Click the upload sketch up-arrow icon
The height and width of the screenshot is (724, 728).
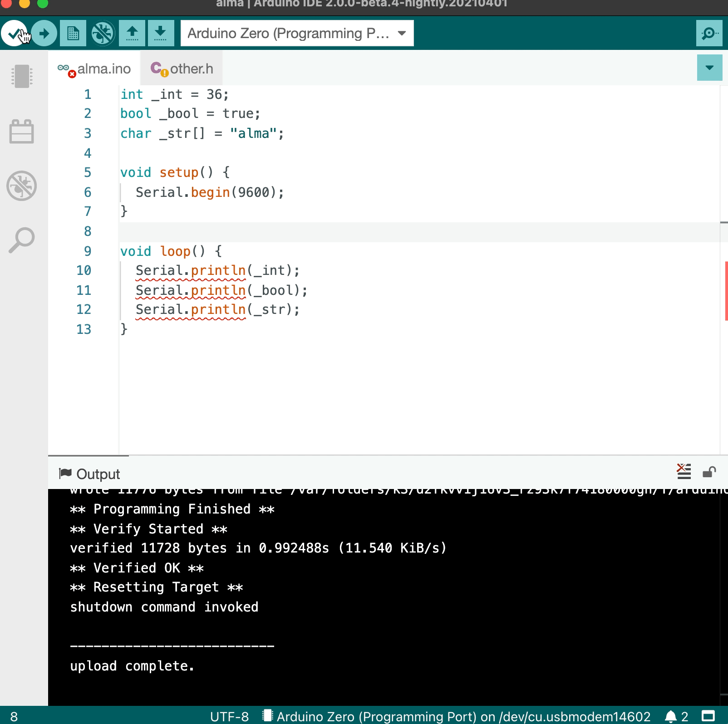(x=132, y=33)
